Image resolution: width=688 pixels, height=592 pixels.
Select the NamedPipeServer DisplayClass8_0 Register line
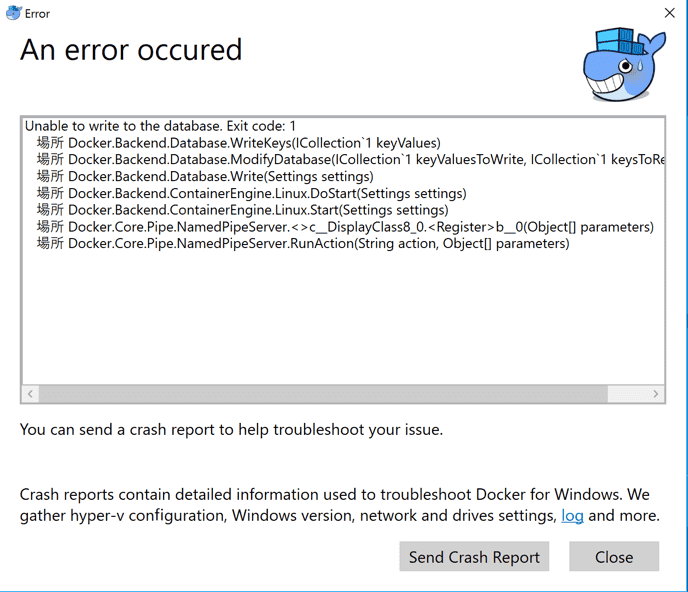[x=345, y=228]
